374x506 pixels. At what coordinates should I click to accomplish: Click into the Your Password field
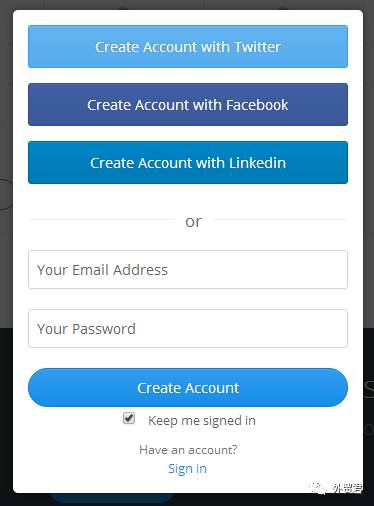(188, 329)
